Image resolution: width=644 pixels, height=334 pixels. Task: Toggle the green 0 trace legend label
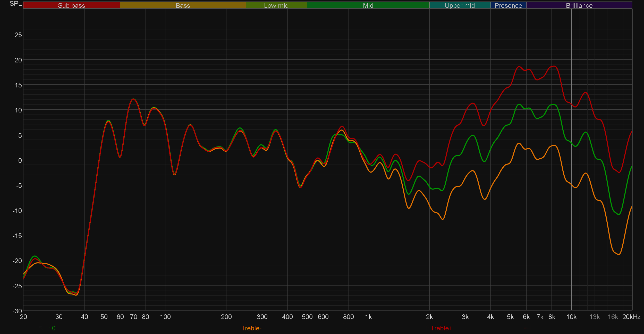click(x=54, y=328)
